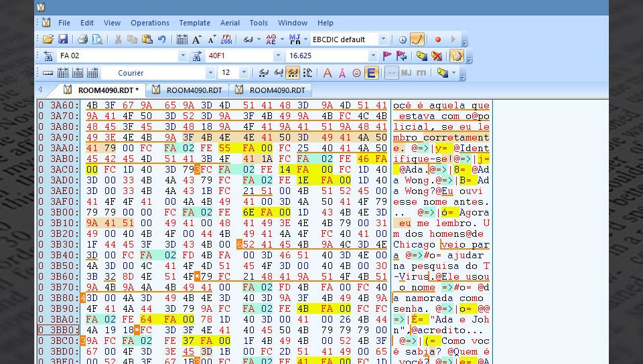Image resolution: width=643 pixels, height=364 pixels.
Task: Toggle the highlighted E encoding button
Action: pyautogui.click(x=371, y=73)
